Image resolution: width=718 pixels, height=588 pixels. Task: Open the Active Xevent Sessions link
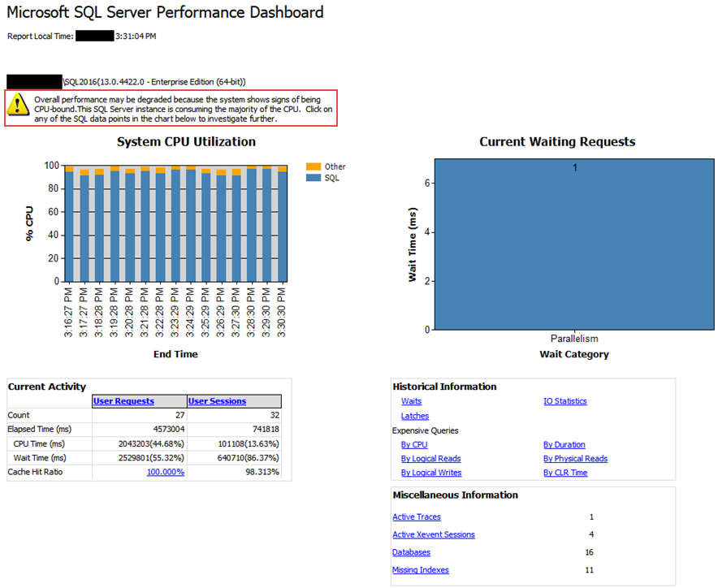pyautogui.click(x=434, y=534)
